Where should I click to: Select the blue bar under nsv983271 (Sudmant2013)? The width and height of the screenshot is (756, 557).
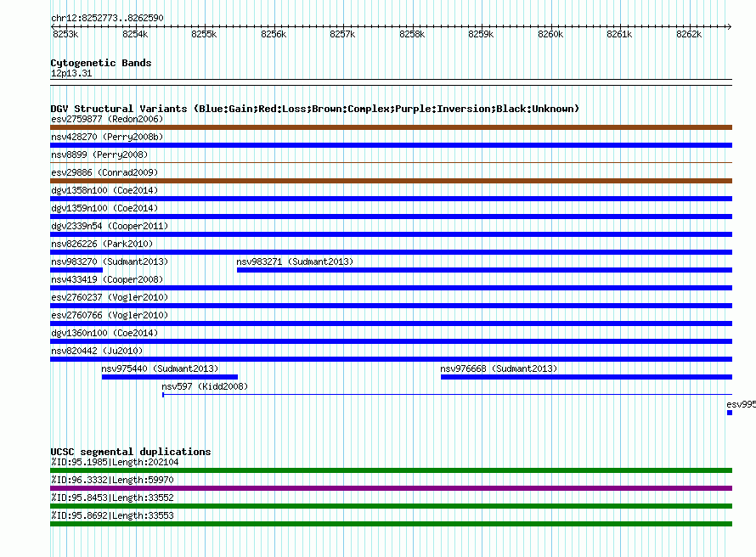[484, 270]
